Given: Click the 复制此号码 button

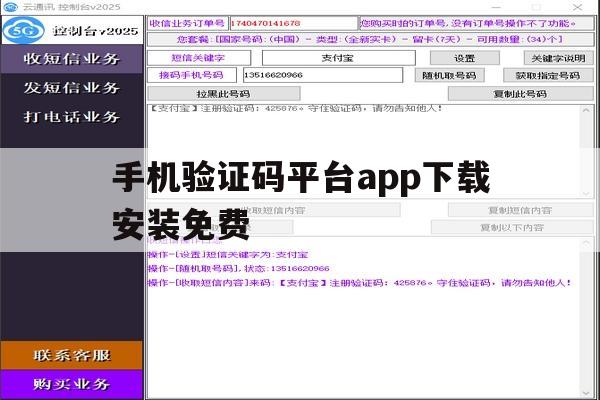Looking at the screenshot, I should click(520, 94).
